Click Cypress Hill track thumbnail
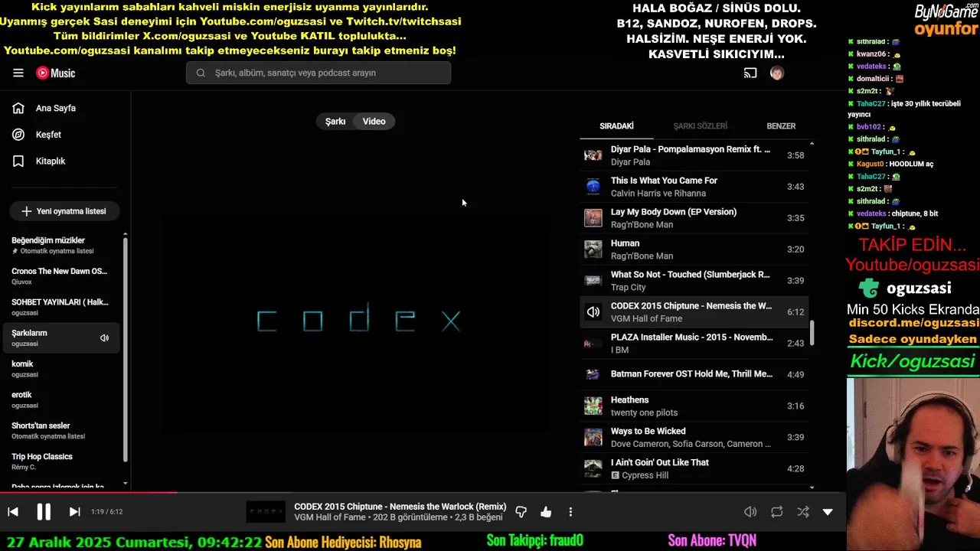The width and height of the screenshot is (980, 551). tap(593, 469)
